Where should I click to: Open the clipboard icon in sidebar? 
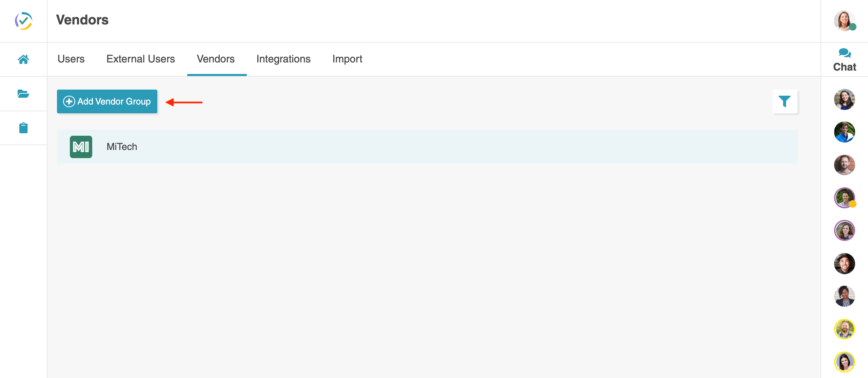(23, 128)
